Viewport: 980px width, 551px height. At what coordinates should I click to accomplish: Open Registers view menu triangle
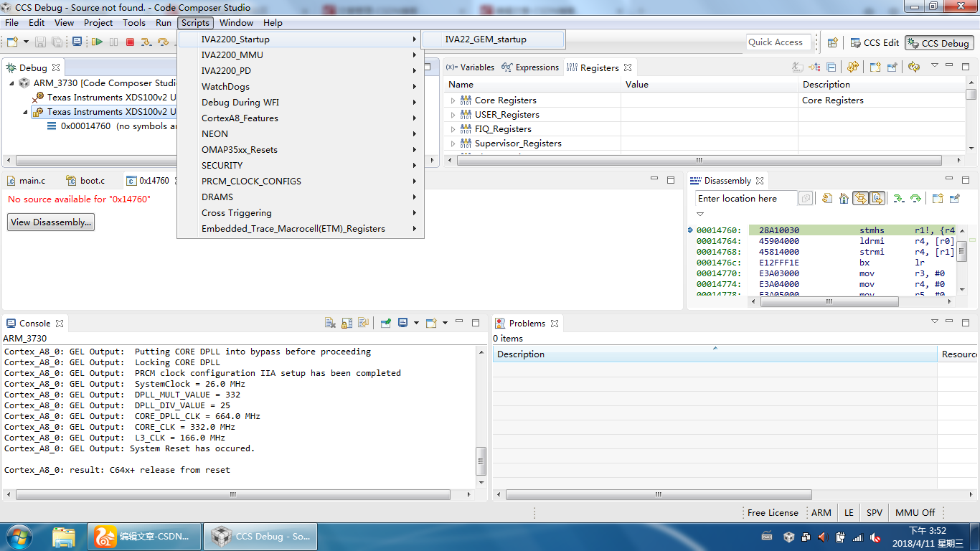point(935,65)
